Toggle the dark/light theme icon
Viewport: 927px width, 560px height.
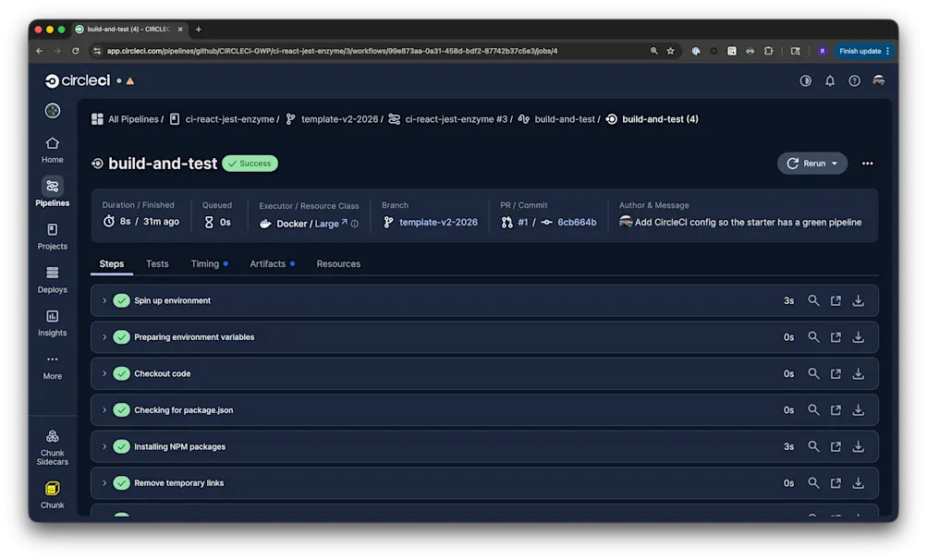(805, 80)
